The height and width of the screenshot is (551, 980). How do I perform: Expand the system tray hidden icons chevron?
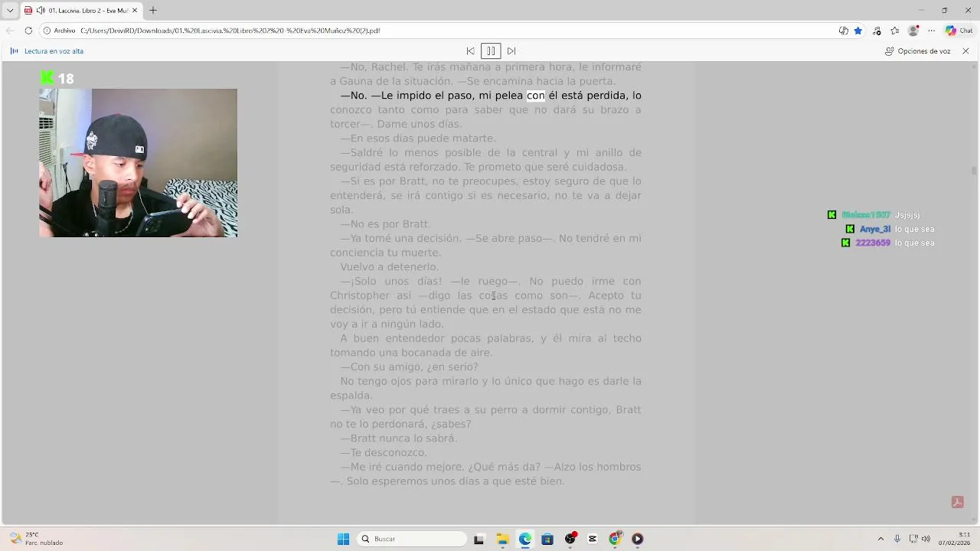click(x=880, y=539)
